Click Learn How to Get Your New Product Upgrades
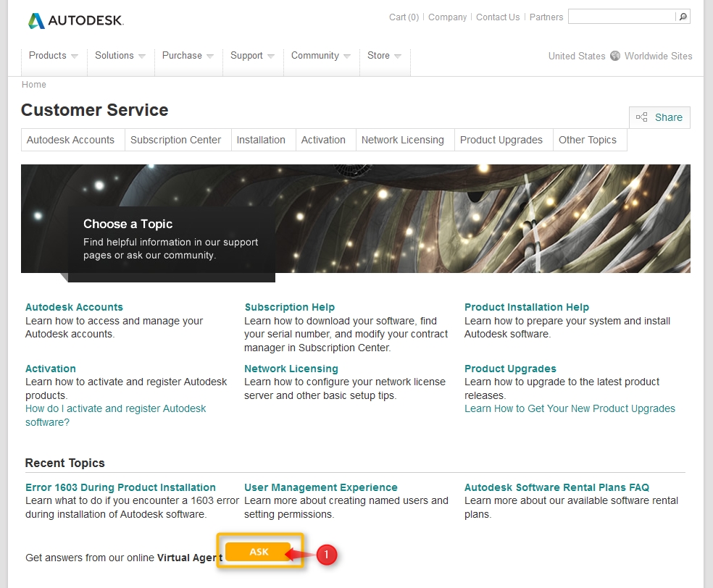This screenshot has width=713, height=588. coord(570,408)
